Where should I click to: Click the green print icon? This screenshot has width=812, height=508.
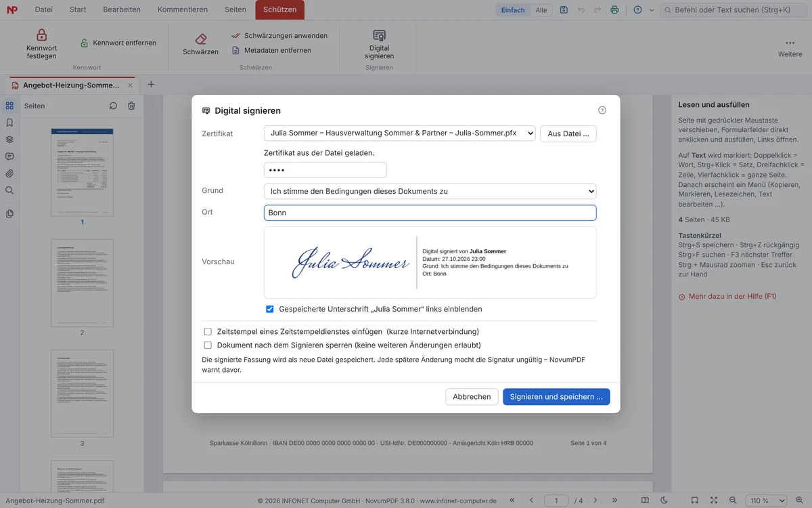pyautogui.click(x=614, y=10)
